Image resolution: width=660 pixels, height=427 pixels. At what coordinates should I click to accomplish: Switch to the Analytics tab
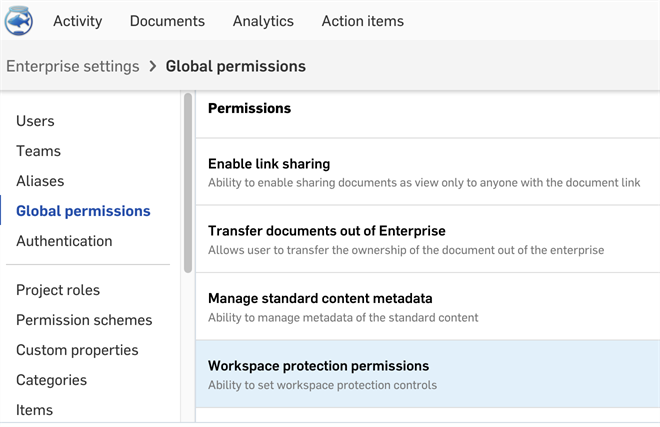tap(263, 21)
